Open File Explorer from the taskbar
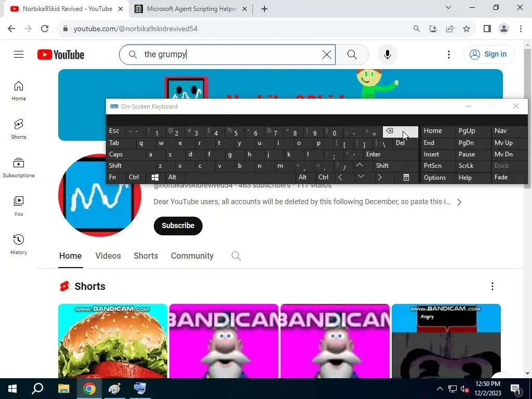This screenshot has height=399, width=532. click(x=63, y=389)
